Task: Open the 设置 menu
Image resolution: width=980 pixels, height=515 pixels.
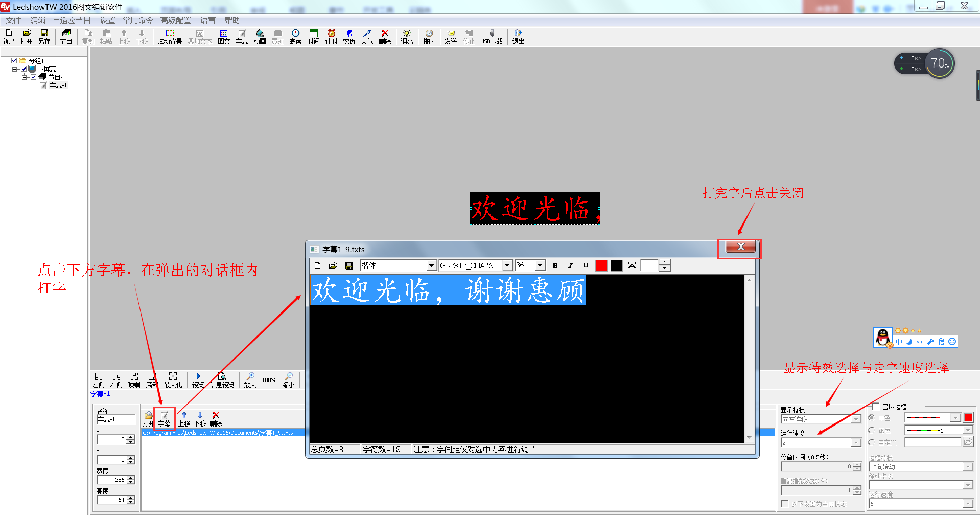Action: pyautogui.click(x=107, y=20)
